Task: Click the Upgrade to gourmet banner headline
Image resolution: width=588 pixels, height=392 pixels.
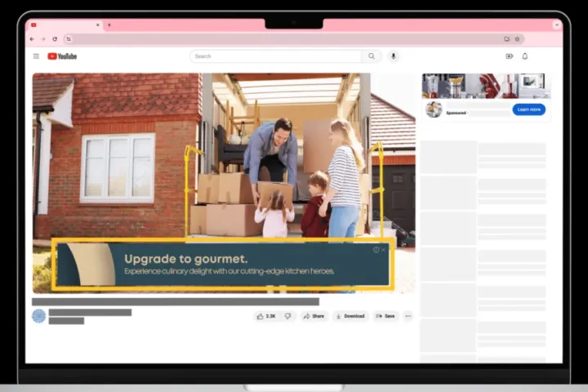Action: click(x=186, y=259)
